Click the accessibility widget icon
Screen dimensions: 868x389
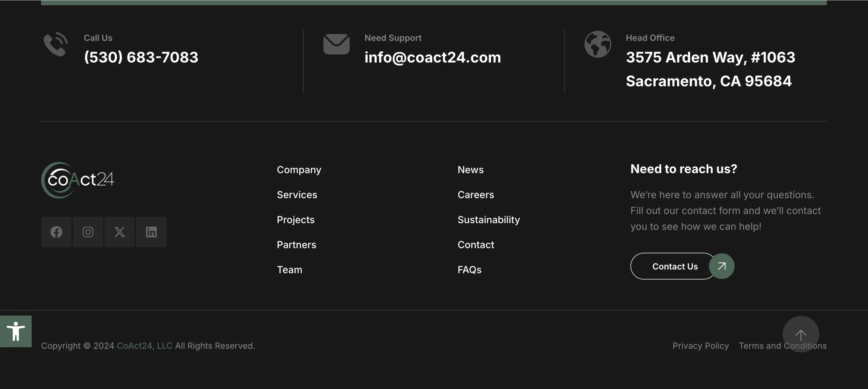pos(16,331)
